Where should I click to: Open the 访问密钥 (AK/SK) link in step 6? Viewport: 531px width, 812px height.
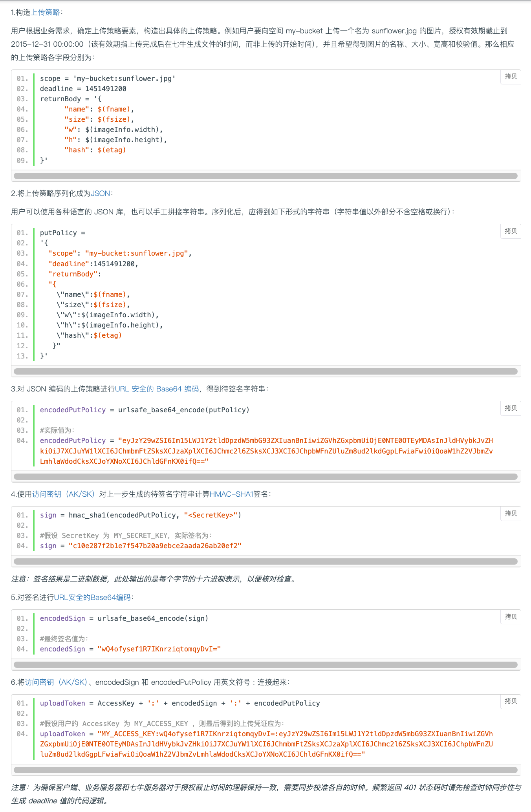56,682
